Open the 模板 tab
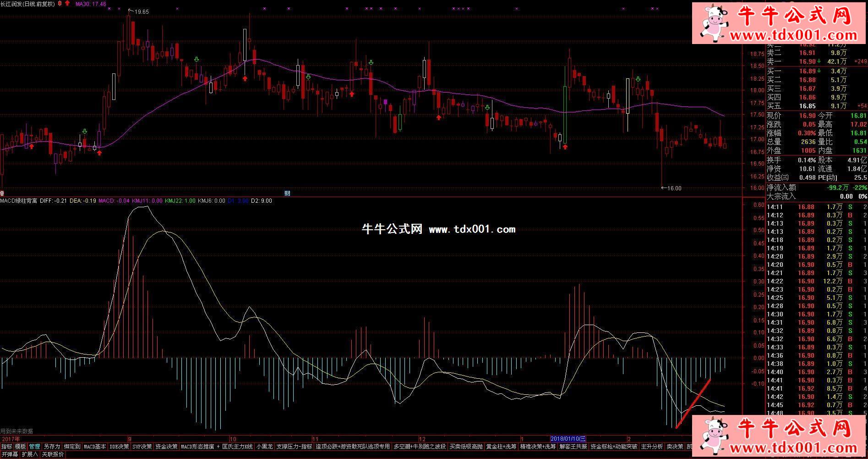 [x=20, y=447]
